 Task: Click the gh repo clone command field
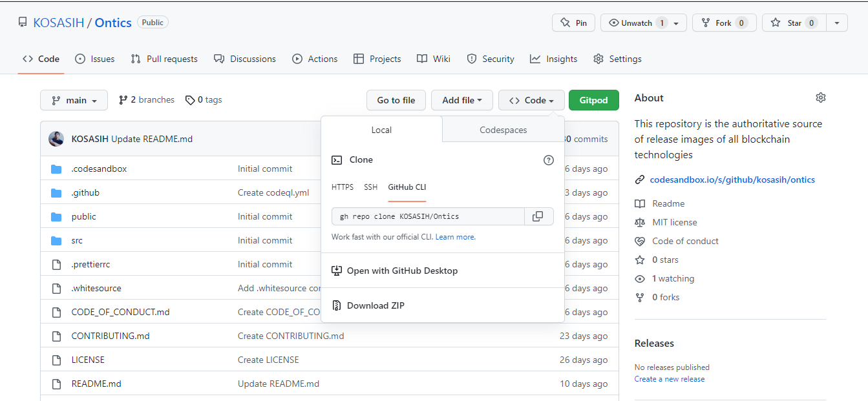tap(428, 216)
